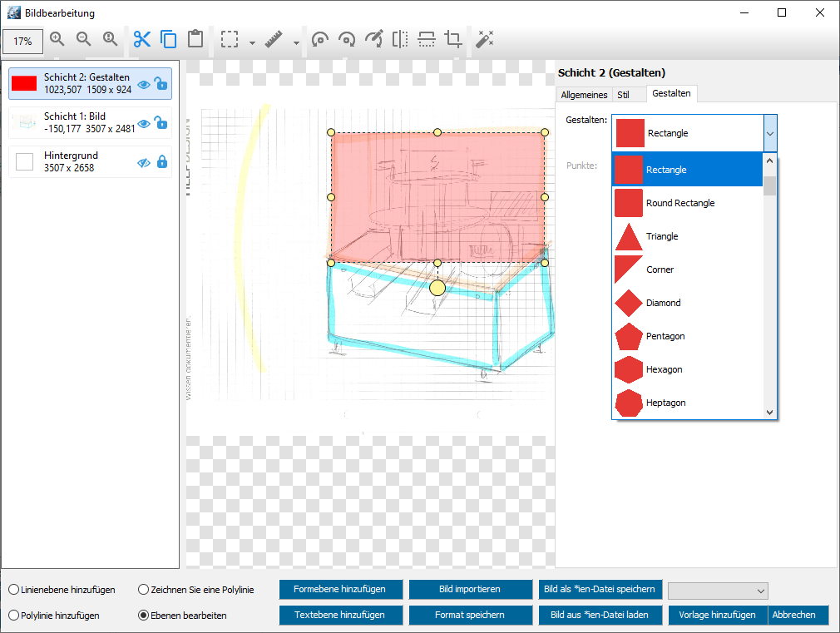Click the magic wand tool
This screenshot has height=633, width=840.
pos(485,39)
